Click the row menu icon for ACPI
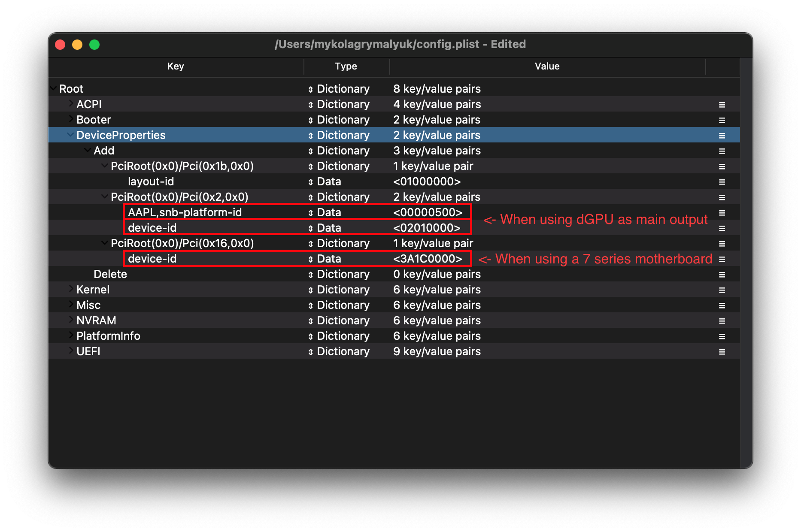The width and height of the screenshot is (801, 532). coord(722,105)
